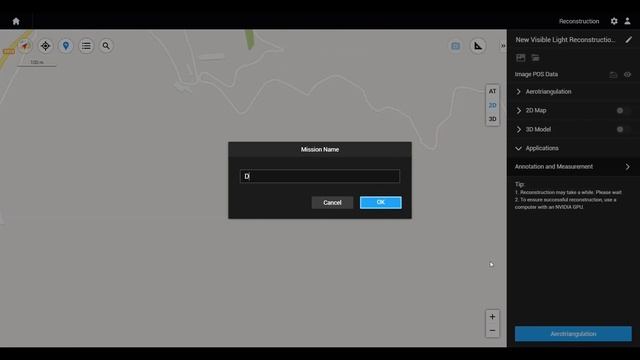Edit the reconstruction name with pencil icon

click(628, 40)
